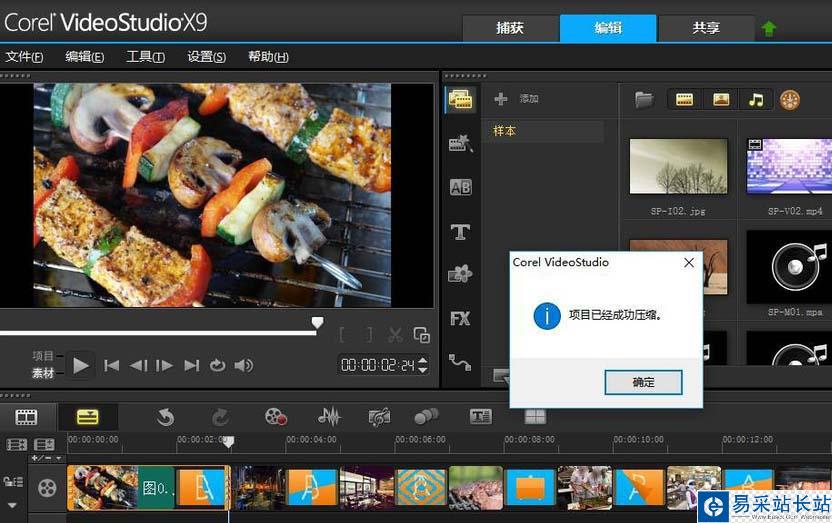
Task: Open the 文件(F) menu
Action: (24, 56)
